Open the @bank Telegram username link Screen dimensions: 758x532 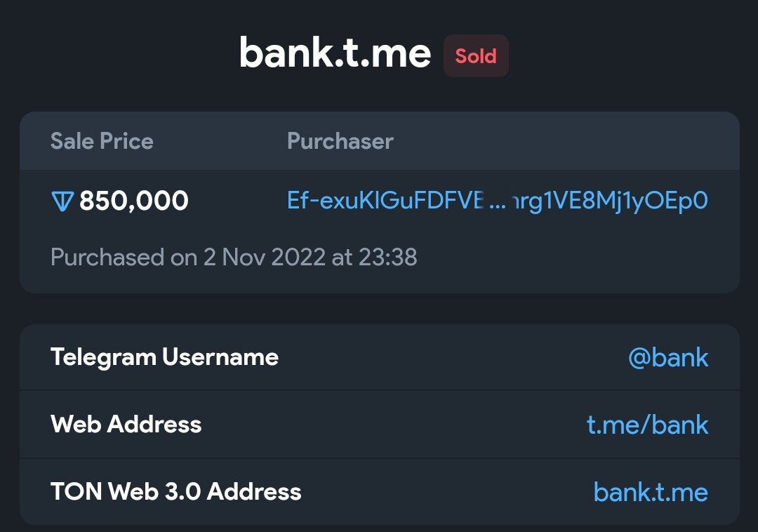click(x=668, y=357)
